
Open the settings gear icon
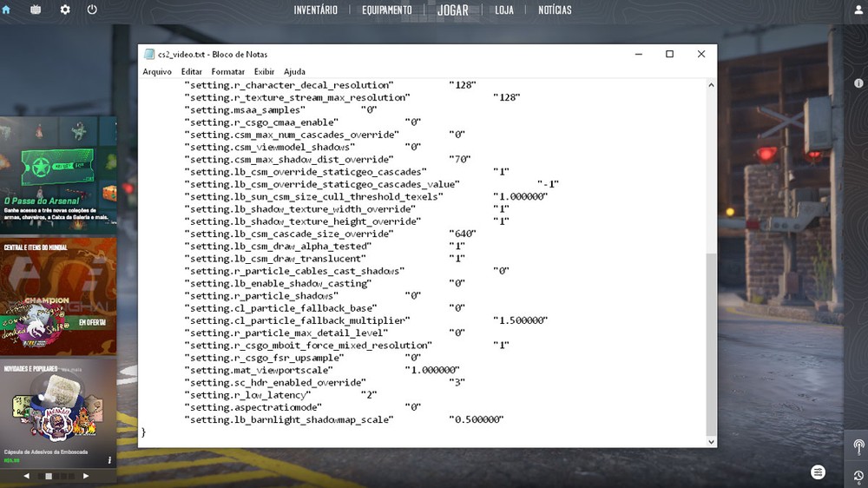pos(65,10)
